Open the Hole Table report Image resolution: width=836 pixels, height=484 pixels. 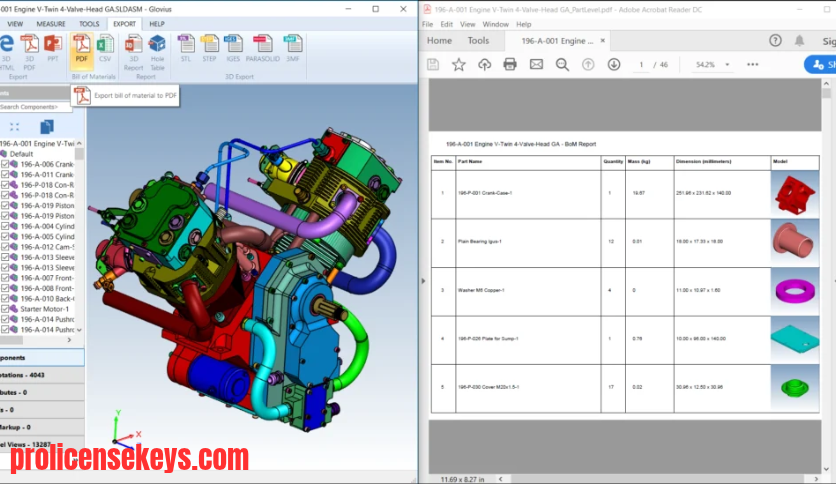(x=157, y=52)
